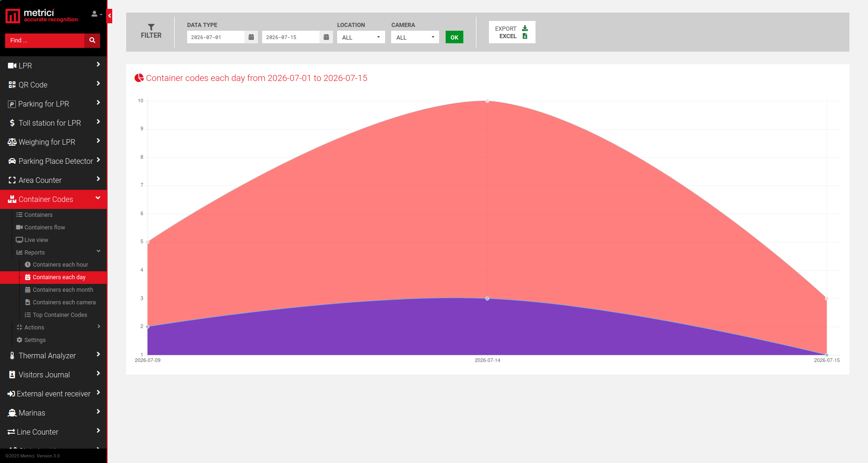Expand the Marinas menu chevron
Viewport: 868px width, 463px height.
coord(98,412)
